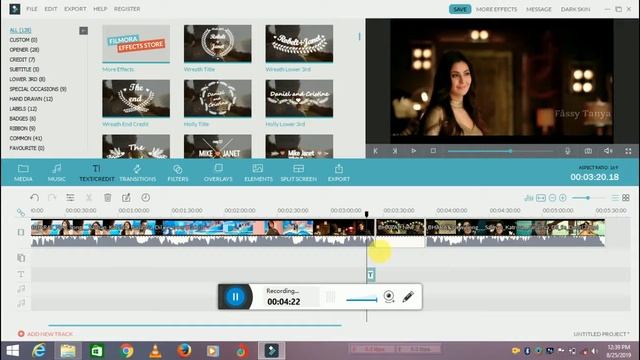Open the EXPORT menu
640x360 pixels.
pos(75,9)
